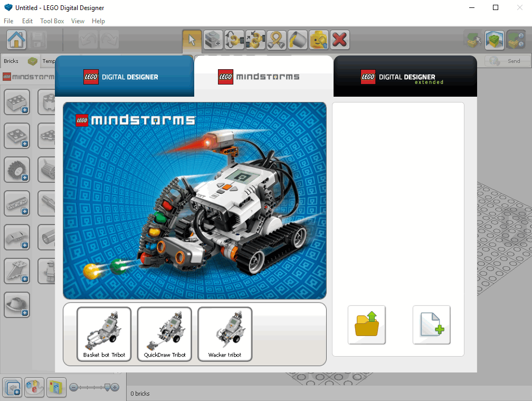
Task: Open the View menu
Action: click(x=78, y=21)
